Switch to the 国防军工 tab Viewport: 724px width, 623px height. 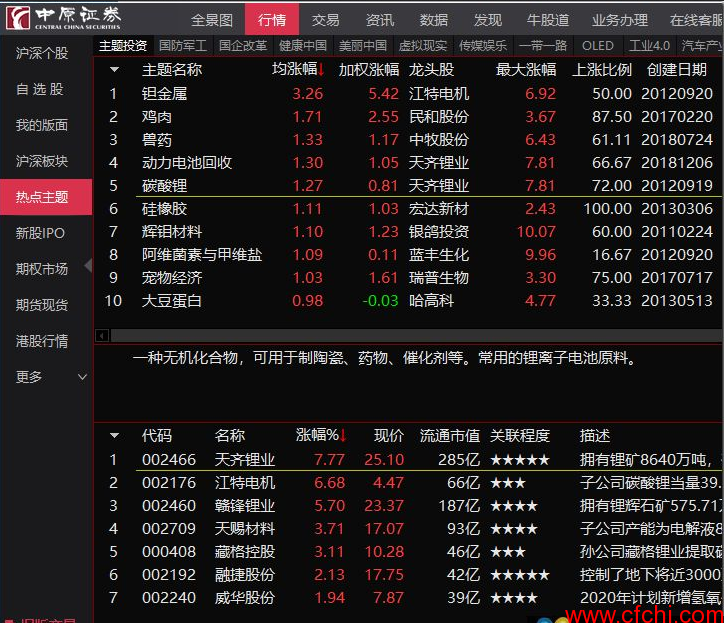(183, 46)
